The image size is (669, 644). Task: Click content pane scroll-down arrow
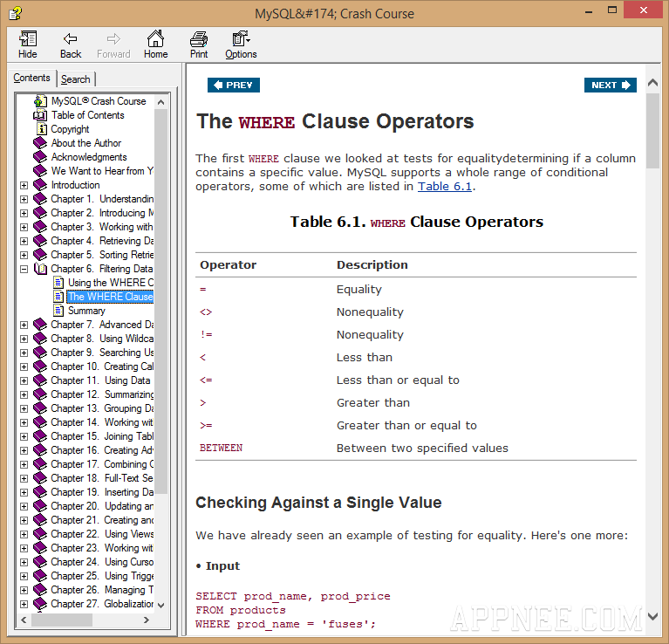(652, 616)
